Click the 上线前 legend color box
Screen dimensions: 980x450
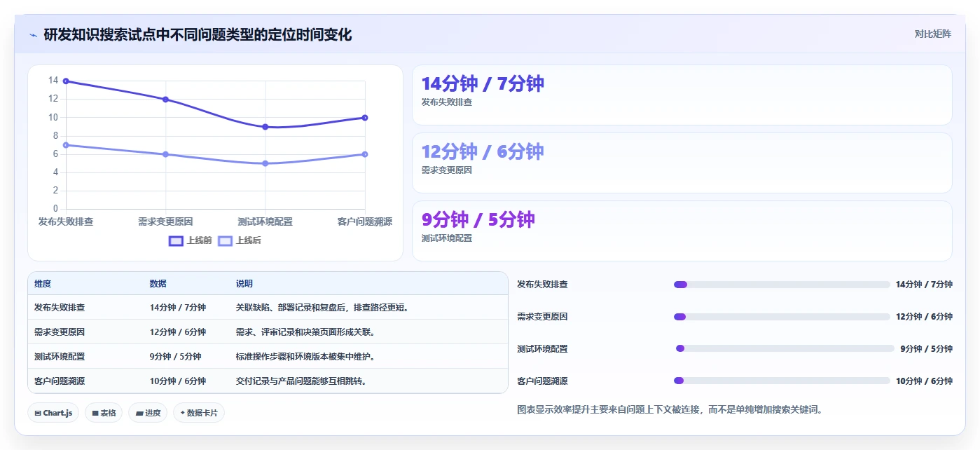(x=176, y=240)
